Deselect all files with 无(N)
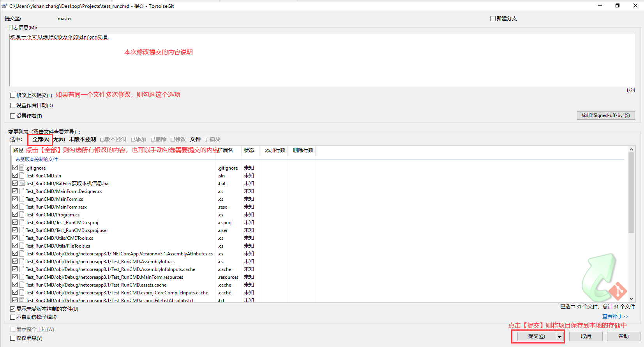This screenshot has width=644, height=347. tap(59, 139)
